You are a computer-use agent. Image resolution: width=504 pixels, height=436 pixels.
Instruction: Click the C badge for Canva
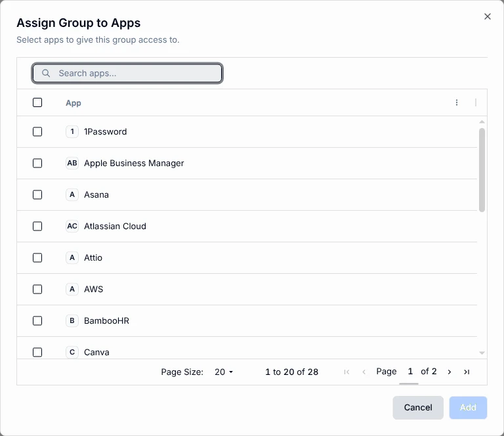(72, 352)
